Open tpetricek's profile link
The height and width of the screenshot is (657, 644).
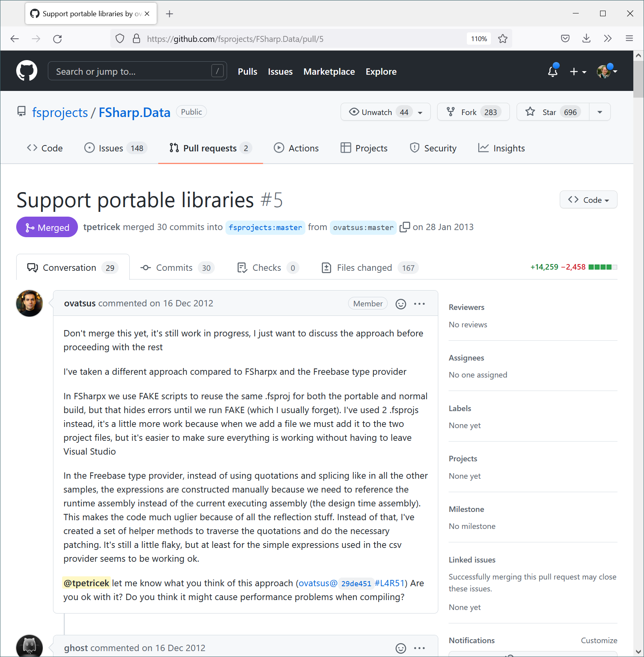[x=102, y=227]
